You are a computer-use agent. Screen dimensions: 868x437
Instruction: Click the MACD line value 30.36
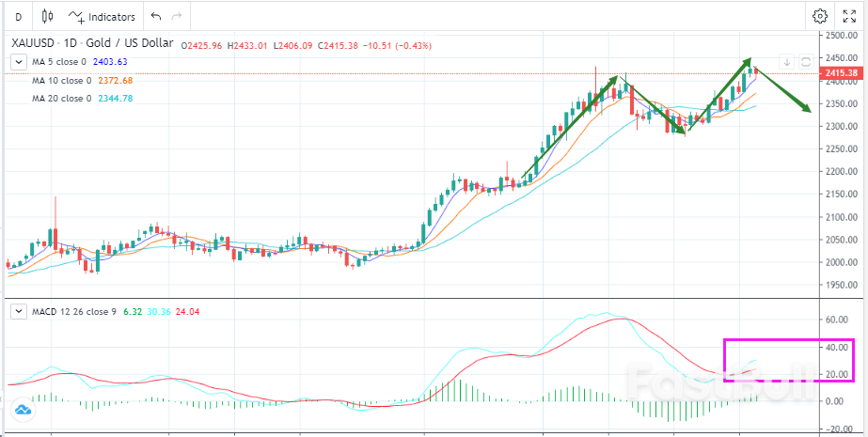[x=160, y=311]
